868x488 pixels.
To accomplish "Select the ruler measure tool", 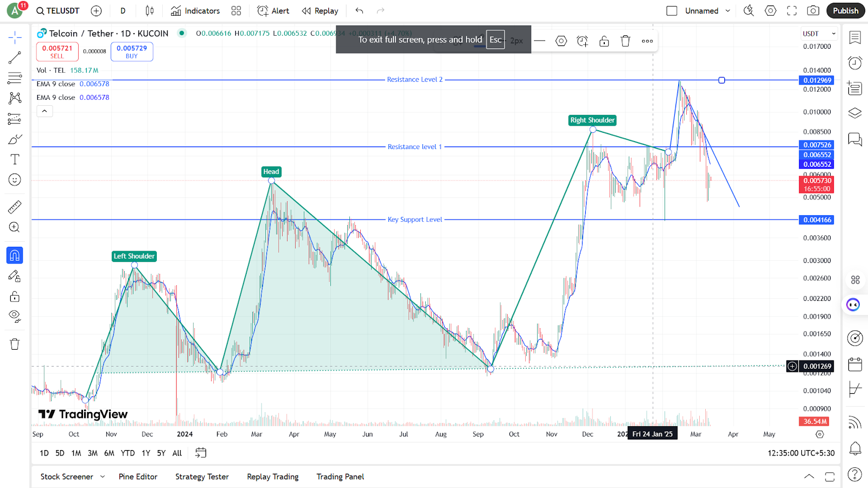I will (x=15, y=207).
